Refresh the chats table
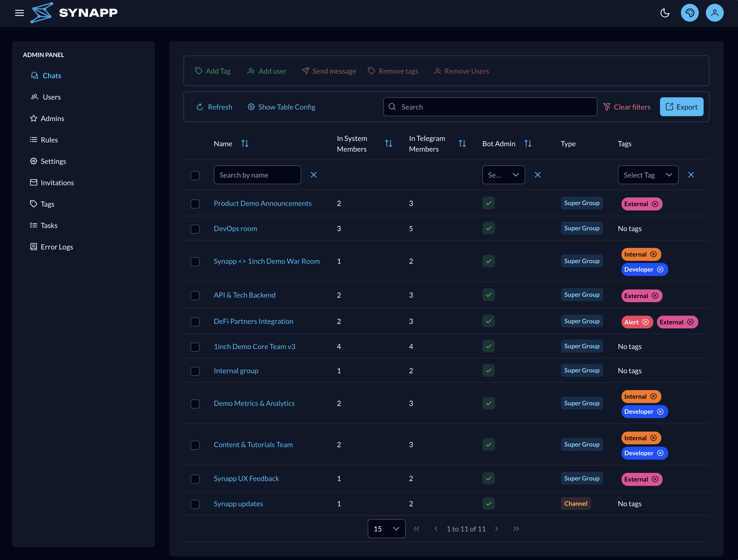 tap(214, 107)
